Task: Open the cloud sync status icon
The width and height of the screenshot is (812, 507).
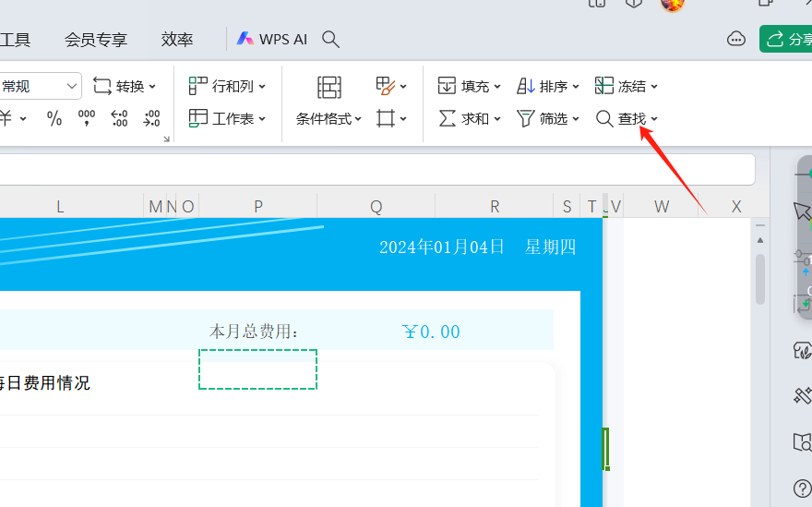Action: 736,40
